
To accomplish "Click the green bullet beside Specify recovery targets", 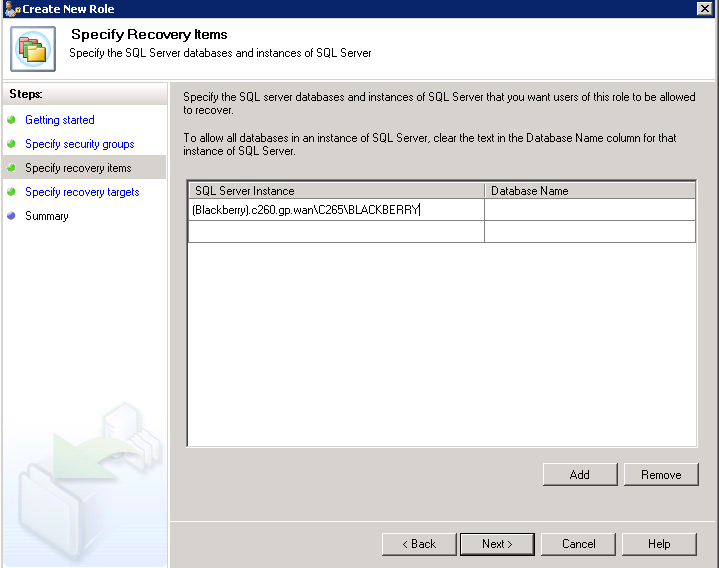I will (11, 192).
